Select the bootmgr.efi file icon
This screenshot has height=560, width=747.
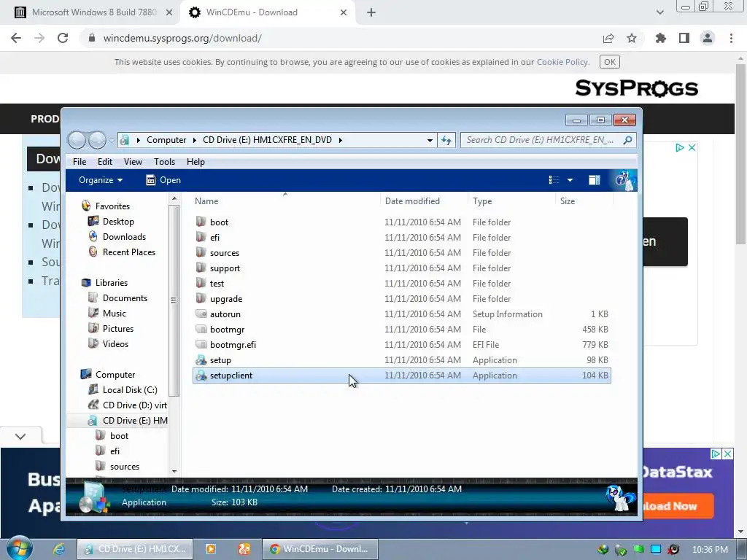click(x=201, y=344)
